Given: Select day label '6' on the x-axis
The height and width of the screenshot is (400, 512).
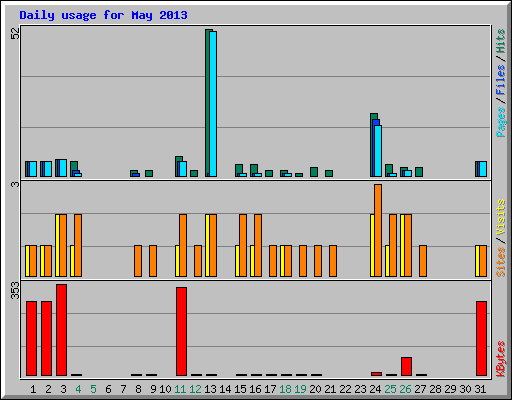Looking at the screenshot, I should click(x=108, y=389).
